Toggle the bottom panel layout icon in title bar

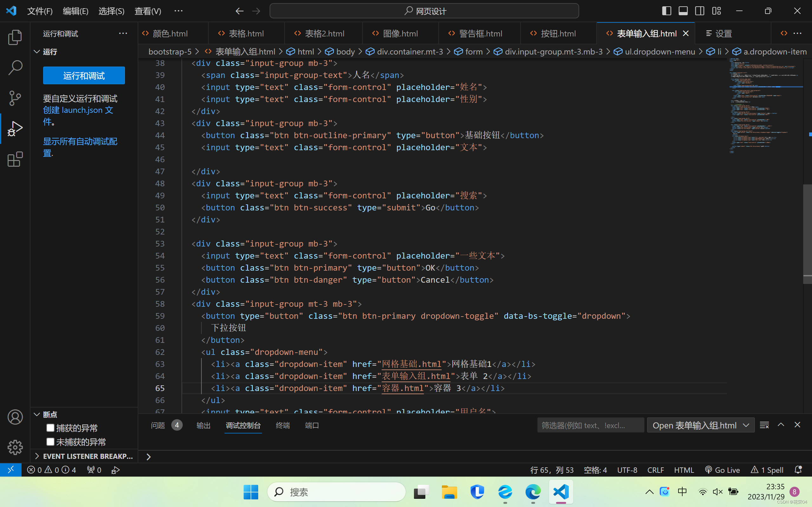coord(683,11)
